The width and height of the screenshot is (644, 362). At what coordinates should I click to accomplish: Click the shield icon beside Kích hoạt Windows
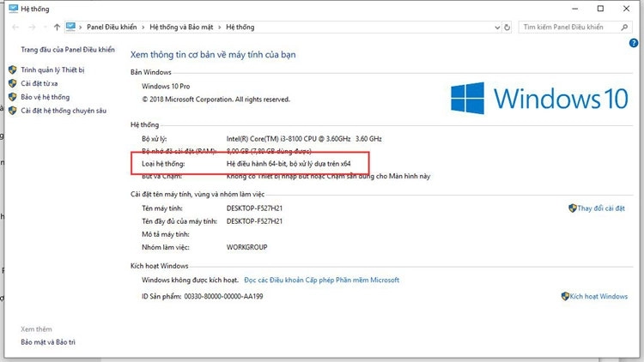pyautogui.click(x=565, y=296)
